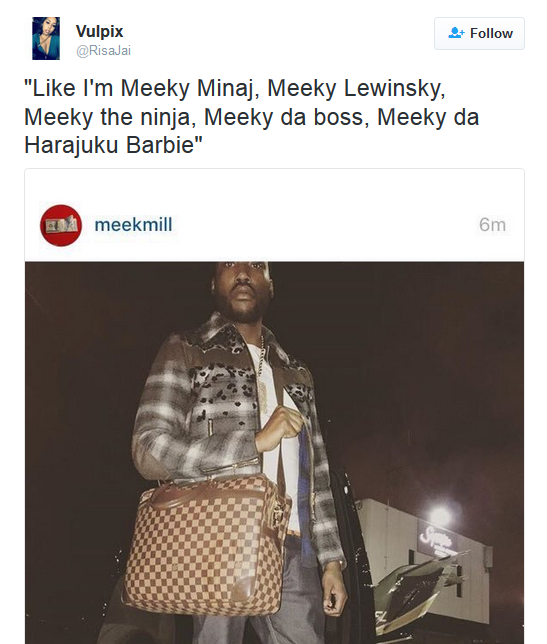The image size is (547, 644).
Task: Visit the meekmill username link
Action: [x=133, y=225]
